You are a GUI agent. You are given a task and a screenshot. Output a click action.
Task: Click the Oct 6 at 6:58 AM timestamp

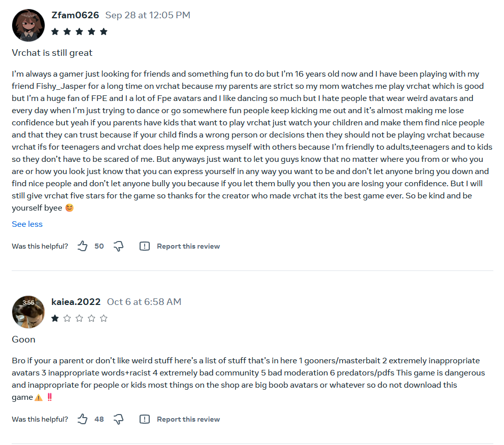tap(144, 302)
